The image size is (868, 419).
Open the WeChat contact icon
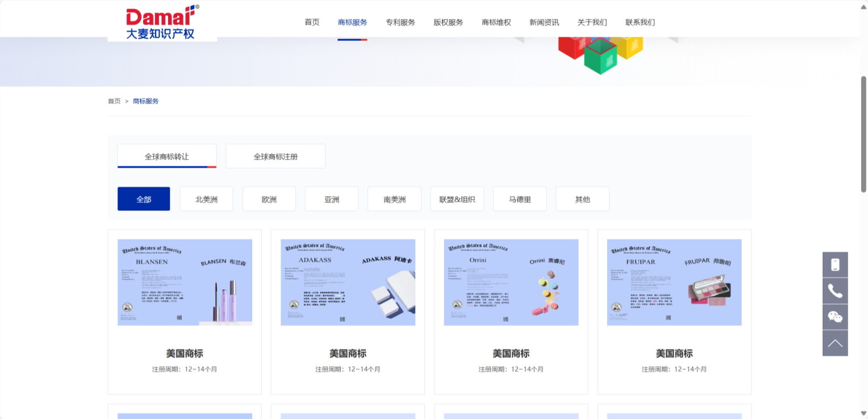[834, 317]
